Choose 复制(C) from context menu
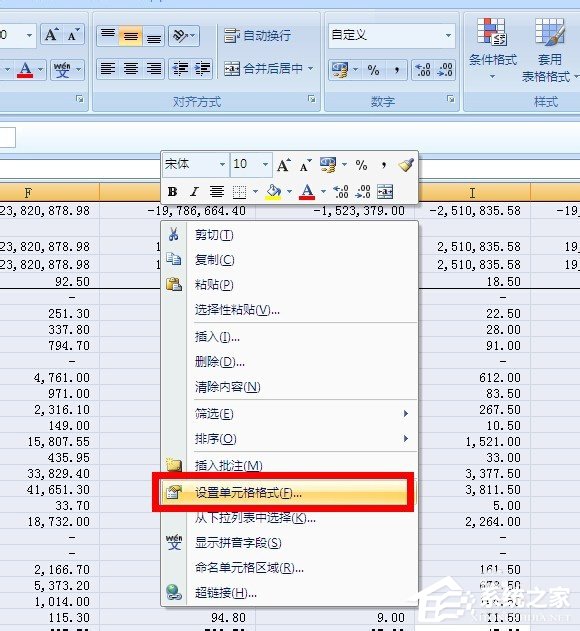 (x=289, y=260)
